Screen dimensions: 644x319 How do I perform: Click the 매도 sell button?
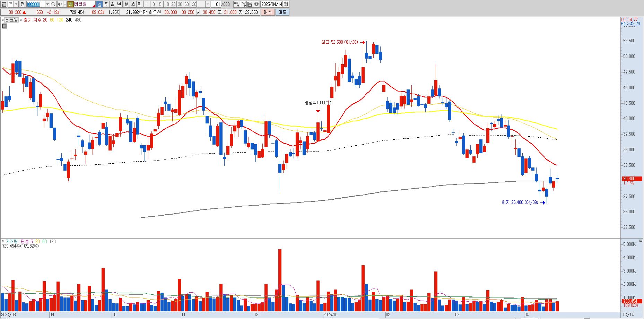(x=282, y=12)
